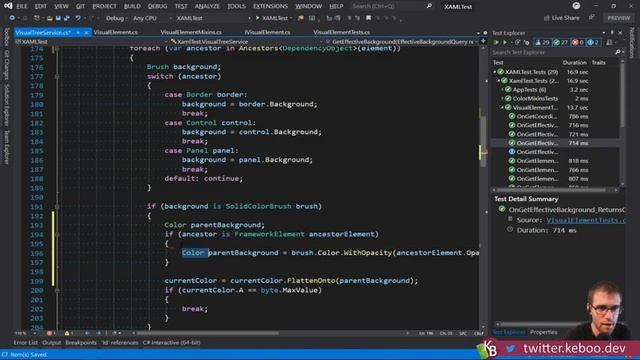The height and width of the screenshot is (360, 640).
Task: Click the search magnifier icon in Test Explorer
Action: pyautogui.click(x=618, y=52)
